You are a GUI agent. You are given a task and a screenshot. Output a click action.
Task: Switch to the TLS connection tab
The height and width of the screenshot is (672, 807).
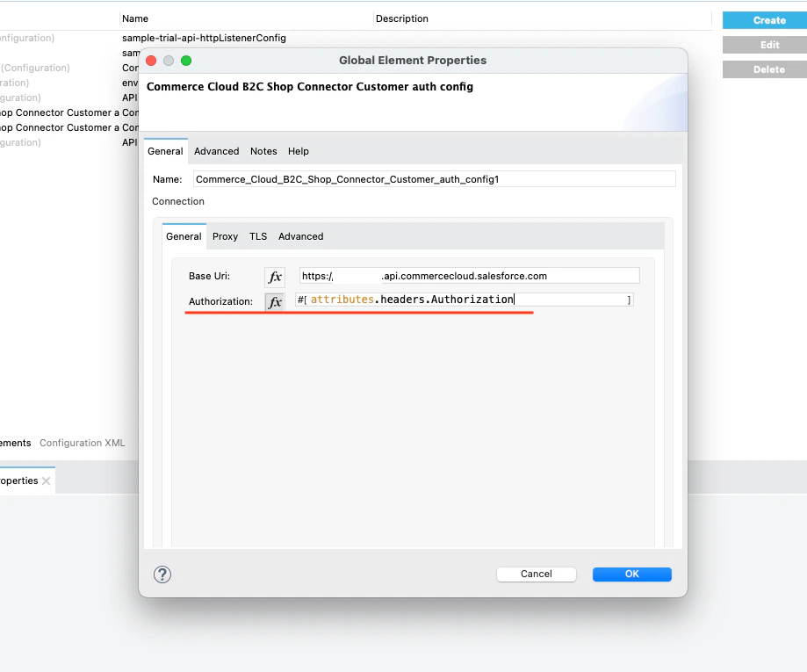(x=258, y=237)
